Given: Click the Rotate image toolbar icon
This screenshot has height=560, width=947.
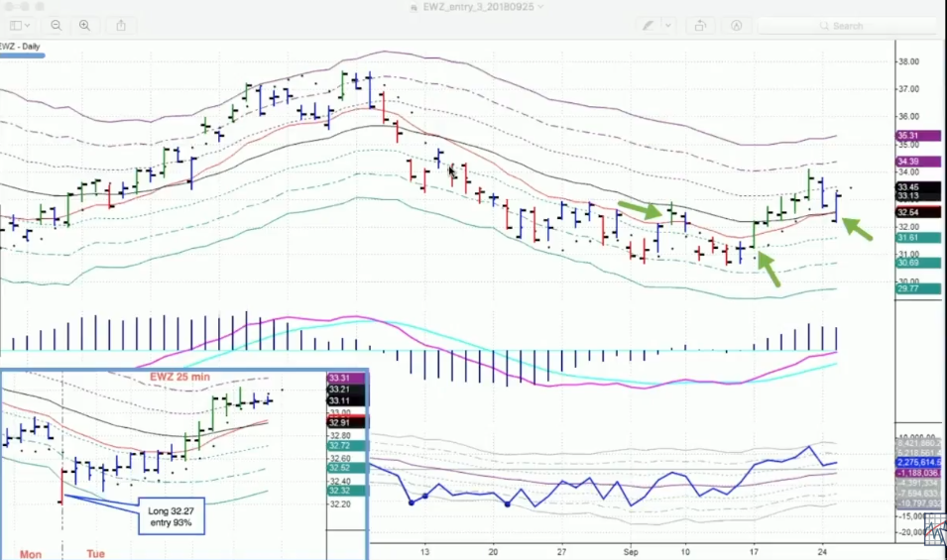Looking at the screenshot, I should 700,25.
